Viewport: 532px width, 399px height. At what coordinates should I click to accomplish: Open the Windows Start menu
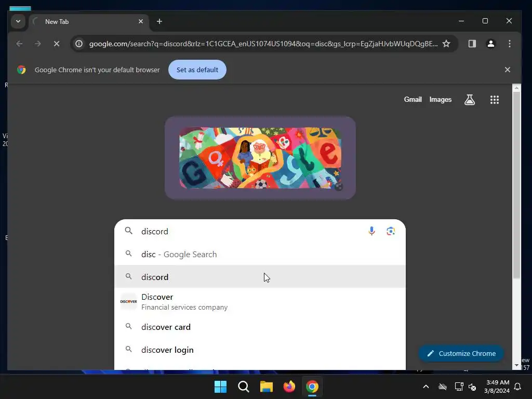pyautogui.click(x=220, y=387)
